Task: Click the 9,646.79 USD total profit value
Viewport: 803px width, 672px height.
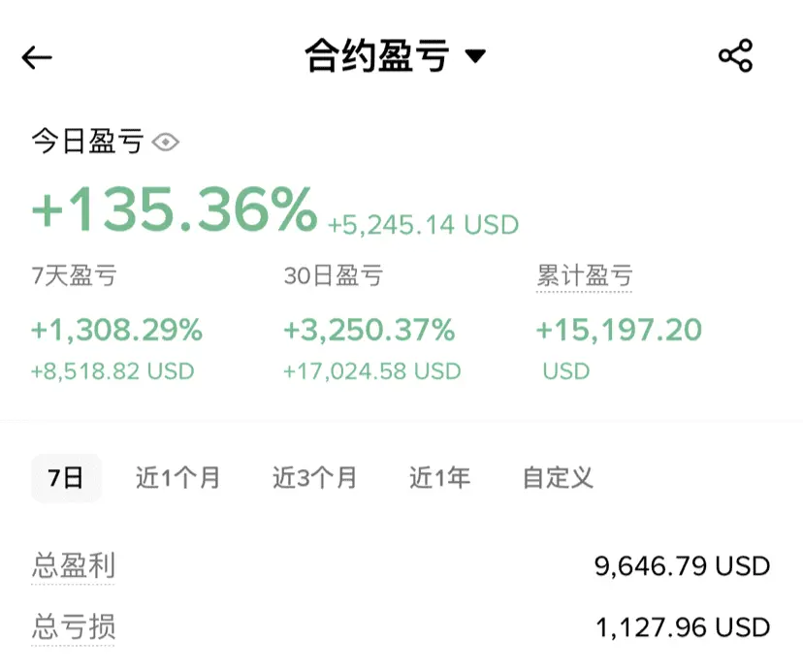Action: (682, 566)
